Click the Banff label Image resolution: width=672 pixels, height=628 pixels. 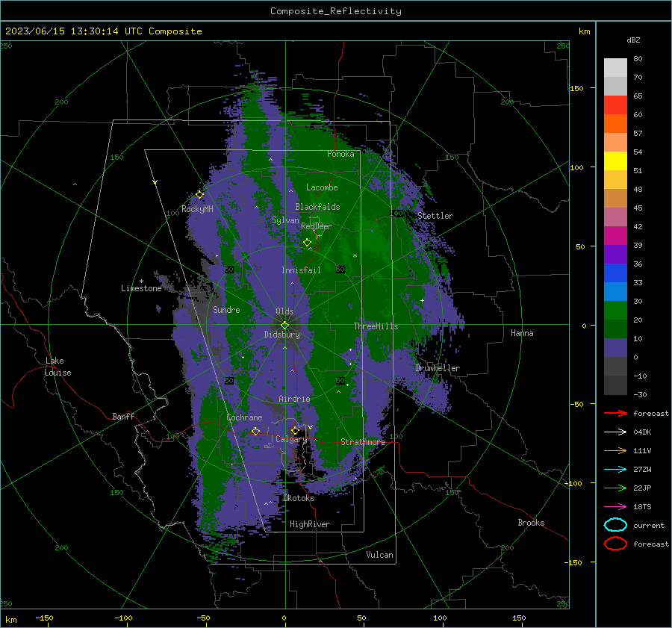pos(123,416)
